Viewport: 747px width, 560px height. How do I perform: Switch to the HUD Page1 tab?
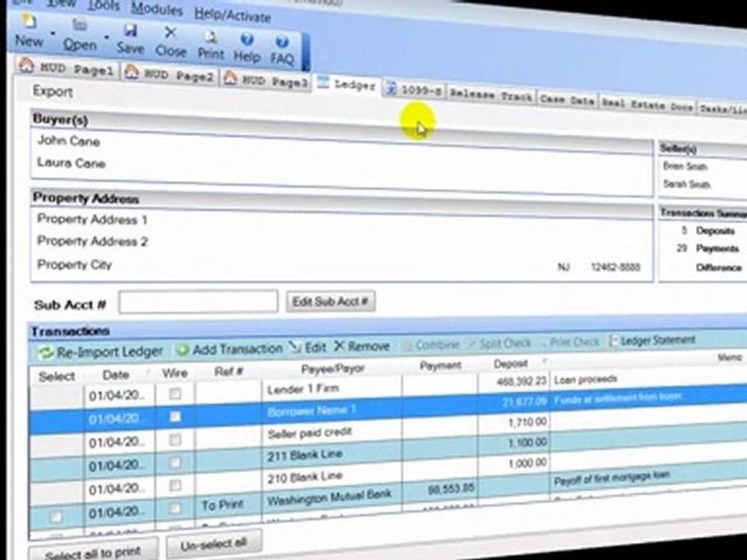[67, 69]
